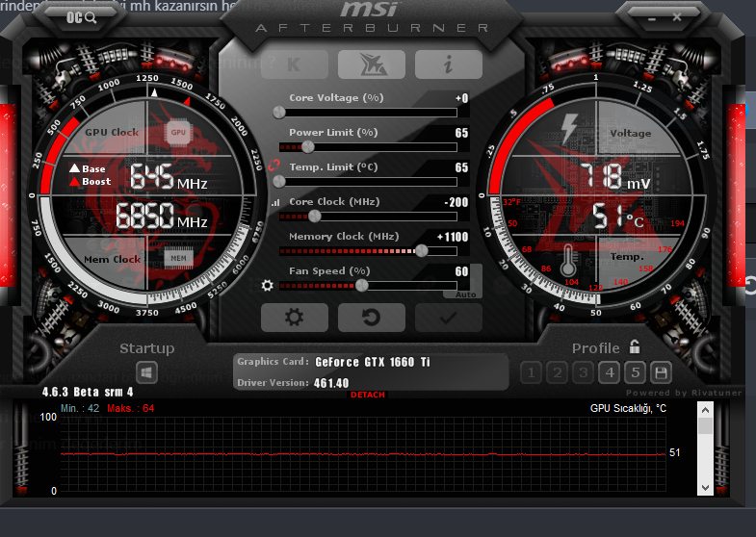The height and width of the screenshot is (537, 756).
Task: Click the GPU Sıcaklığı graph title
Action: pos(628,408)
